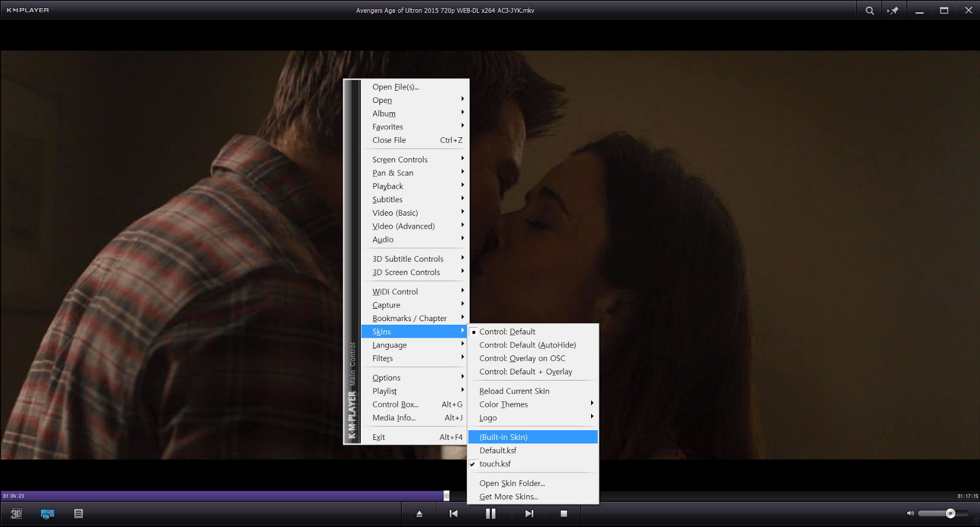
Task: Choose Close File from the menu
Action: tap(414, 140)
